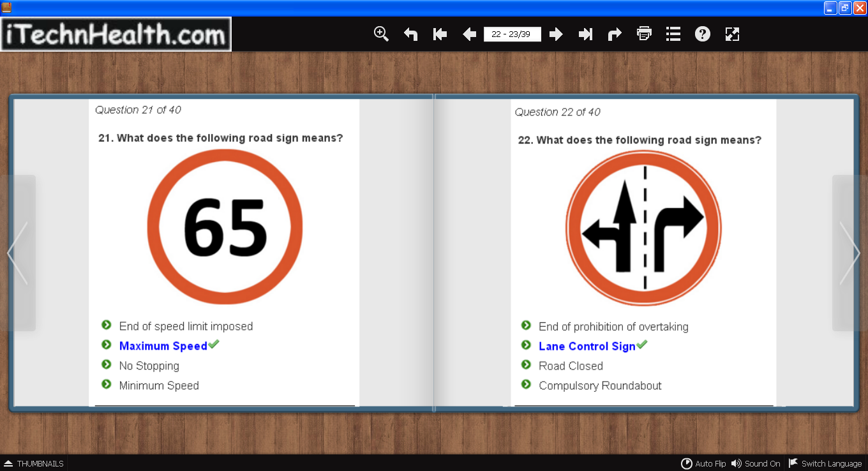
Task: Select answer 'Compulsory Roundabout'
Action: tap(600, 385)
